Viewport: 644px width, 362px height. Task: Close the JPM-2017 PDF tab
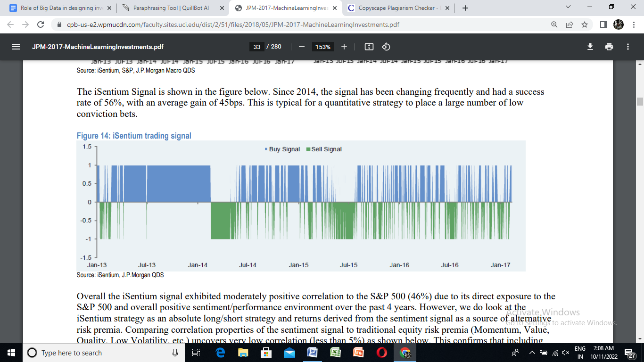[x=334, y=8]
